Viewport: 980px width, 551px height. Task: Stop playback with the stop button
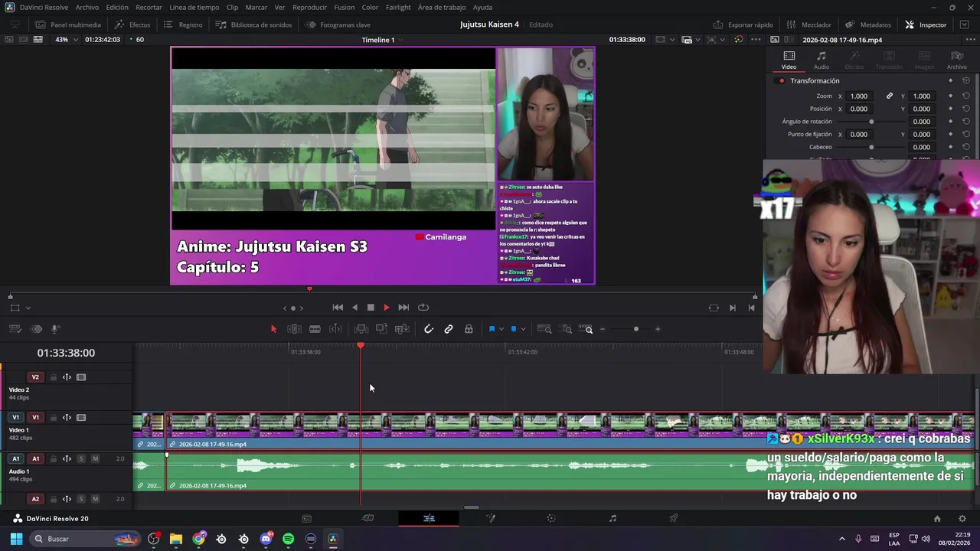[371, 308]
